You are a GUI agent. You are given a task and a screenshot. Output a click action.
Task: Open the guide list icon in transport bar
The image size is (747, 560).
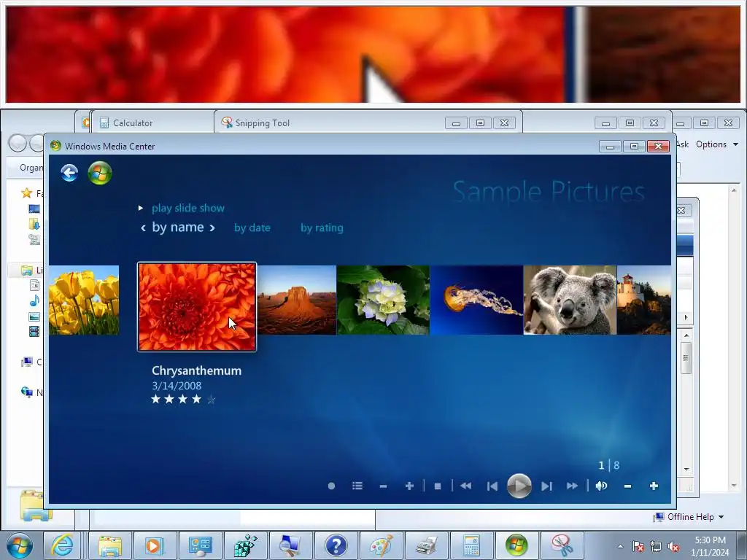357,486
